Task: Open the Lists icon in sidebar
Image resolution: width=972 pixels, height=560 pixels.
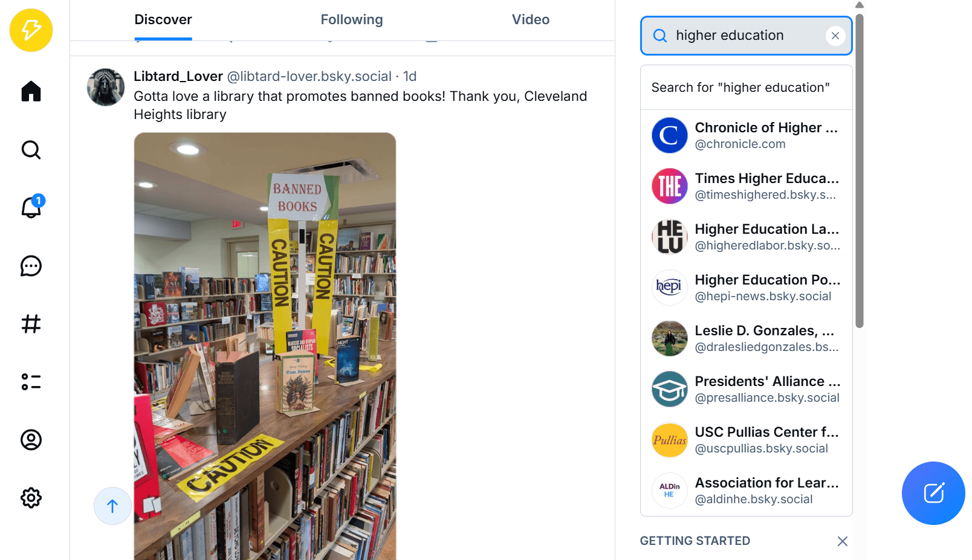Action: tap(31, 382)
